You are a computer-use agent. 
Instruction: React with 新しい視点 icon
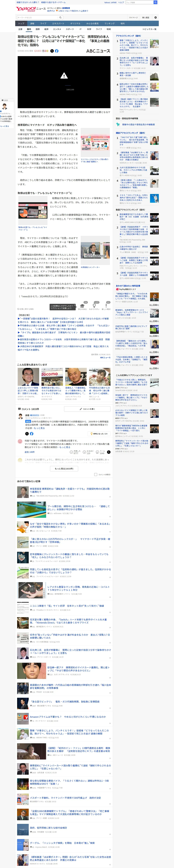pos(106,306)
